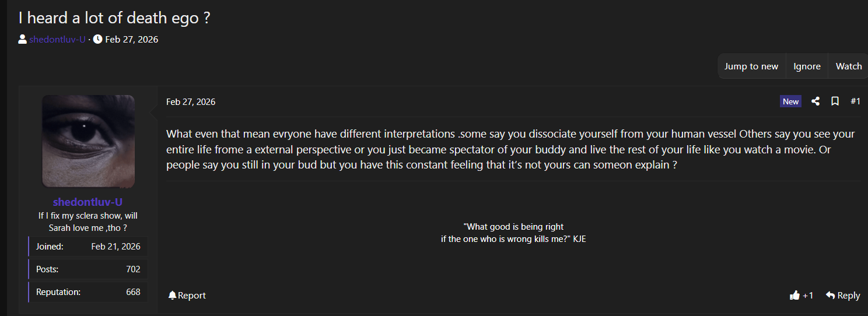This screenshot has height=316, width=868.
Task: Click the +1 reaction count
Action: click(x=808, y=296)
